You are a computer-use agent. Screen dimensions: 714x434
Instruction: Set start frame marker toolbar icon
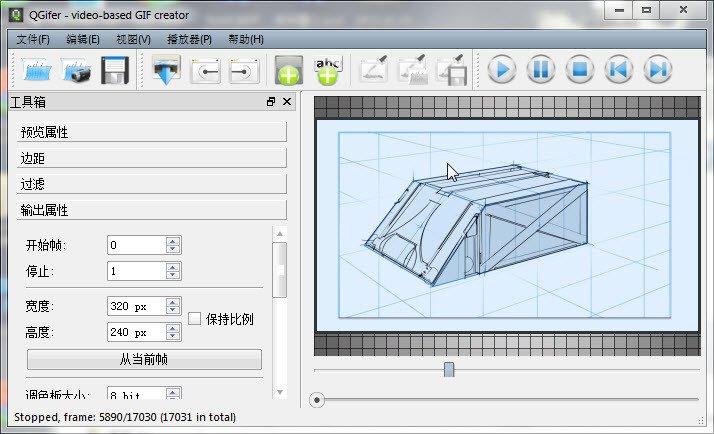pyautogui.click(x=205, y=70)
